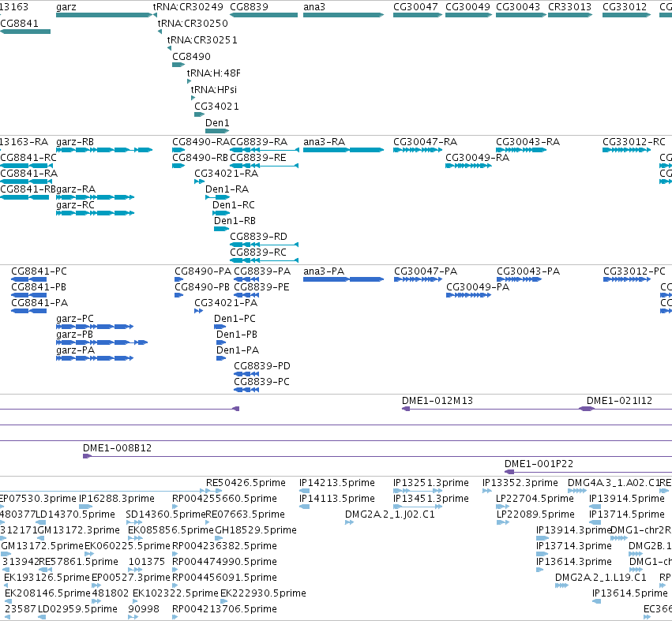Select the CG8841-PA protein
The height and width of the screenshot is (621, 672).
[28, 311]
